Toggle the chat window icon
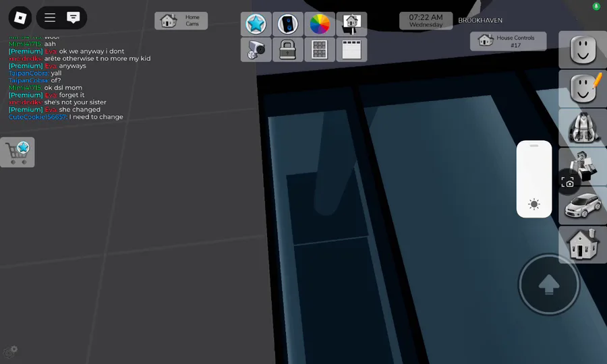Screen dimensions: 607x364 [73, 18]
